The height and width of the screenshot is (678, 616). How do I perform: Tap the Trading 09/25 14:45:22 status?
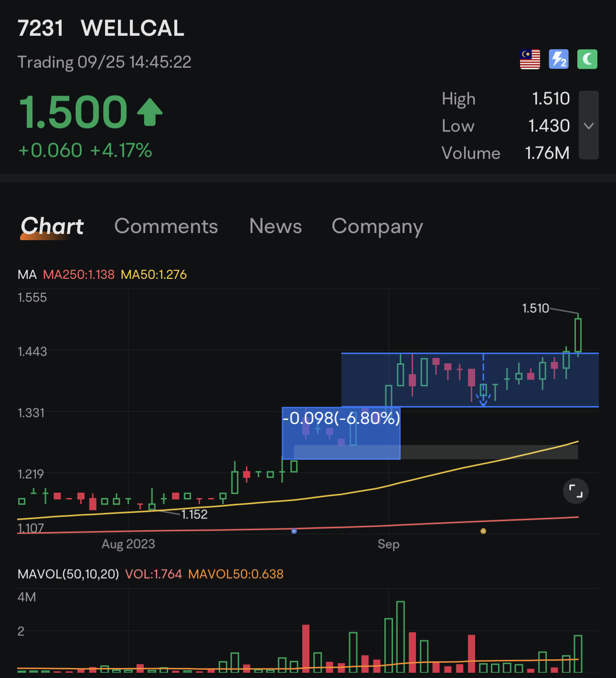click(x=105, y=62)
